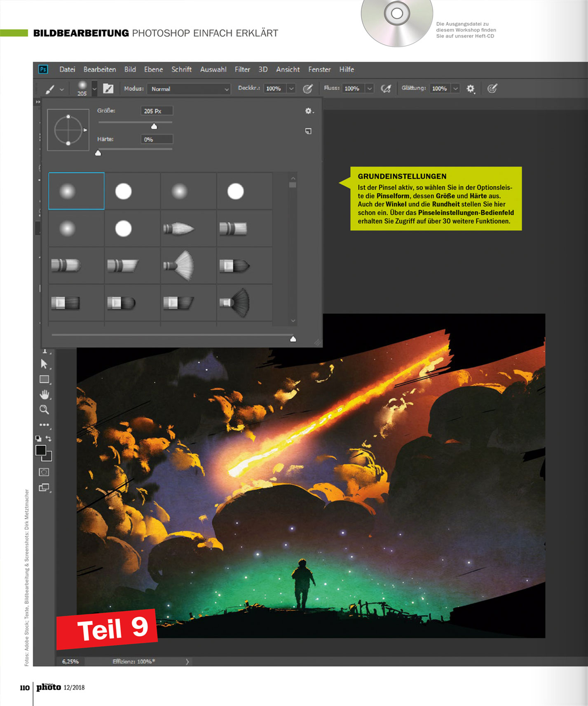Open the Fenster menu

(319, 69)
